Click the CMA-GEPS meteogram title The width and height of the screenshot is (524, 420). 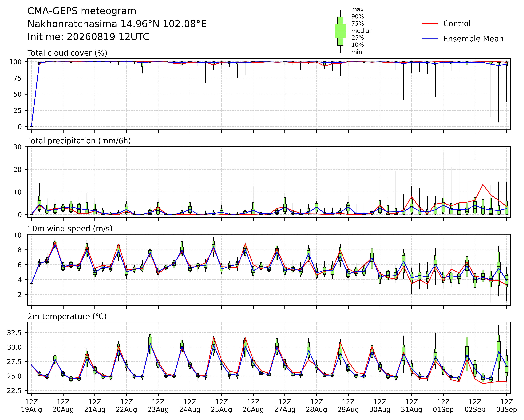pyautogui.click(x=82, y=11)
